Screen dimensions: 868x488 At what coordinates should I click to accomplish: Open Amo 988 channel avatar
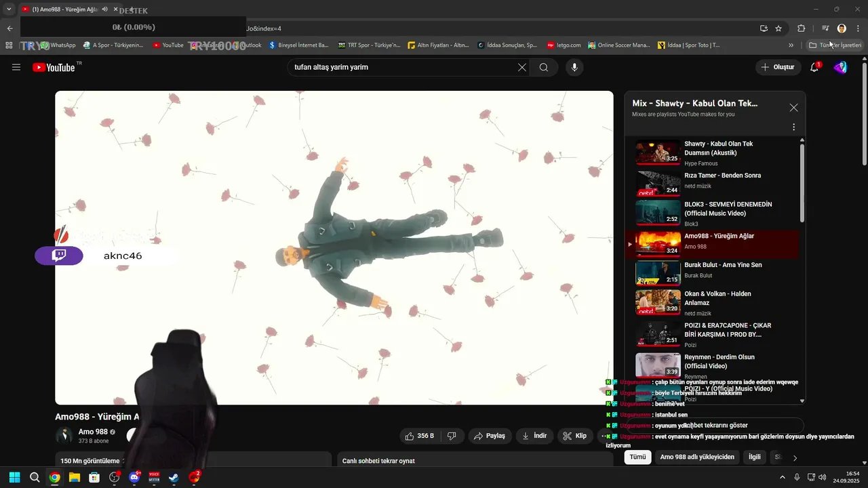click(64, 436)
